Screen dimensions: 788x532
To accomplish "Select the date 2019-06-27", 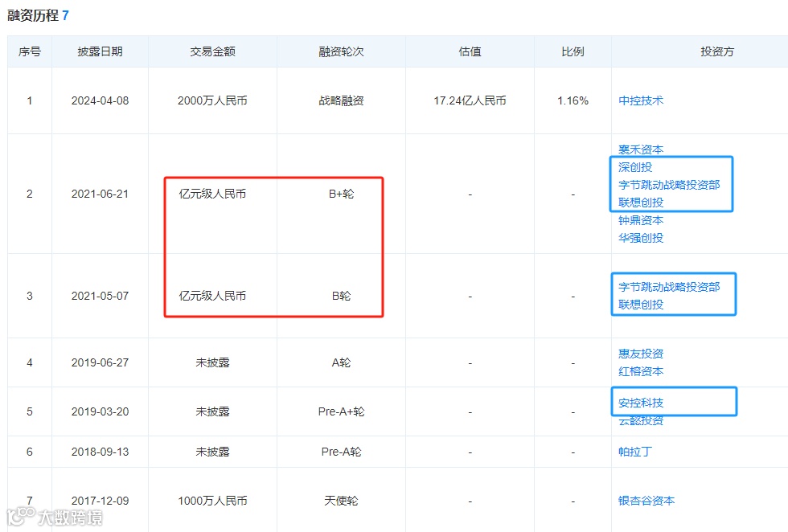I will click(100, 362).
